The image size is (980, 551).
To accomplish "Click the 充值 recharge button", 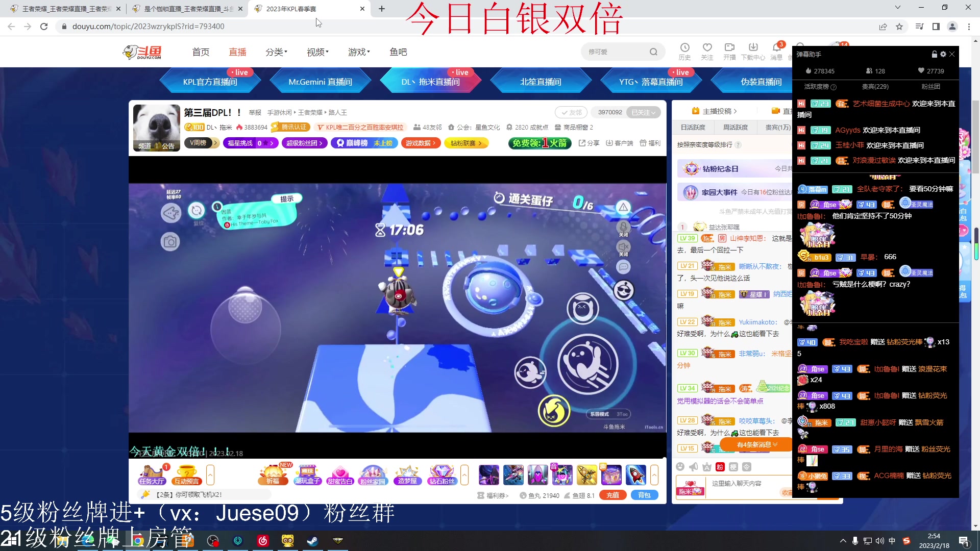I will [612, 495].
